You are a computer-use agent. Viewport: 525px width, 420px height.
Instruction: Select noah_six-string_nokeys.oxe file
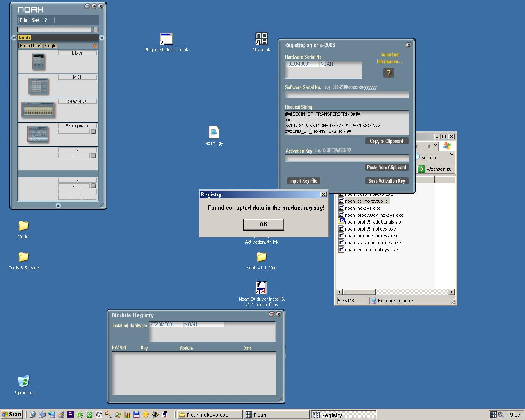tap(370, 243)
